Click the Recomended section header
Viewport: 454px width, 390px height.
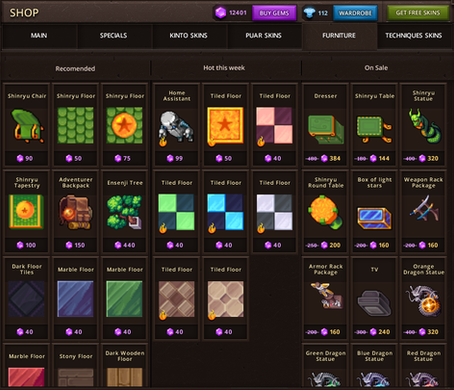point(75,68)
